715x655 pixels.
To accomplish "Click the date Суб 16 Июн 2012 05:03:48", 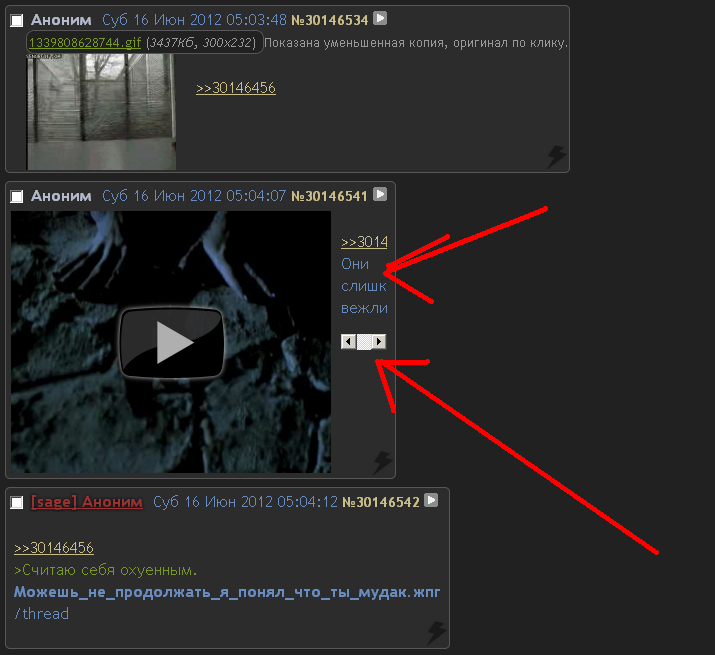I will click(194, 21).
